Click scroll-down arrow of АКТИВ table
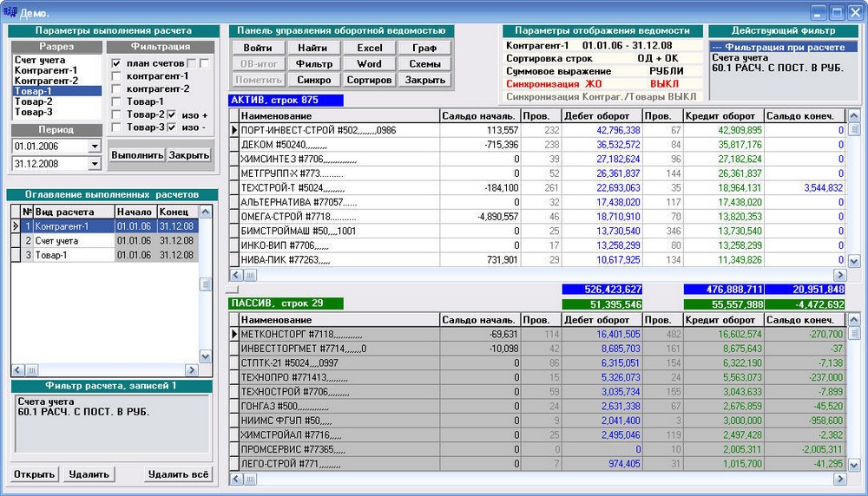This screenshot has width=868, height=496. coord(853,260)
